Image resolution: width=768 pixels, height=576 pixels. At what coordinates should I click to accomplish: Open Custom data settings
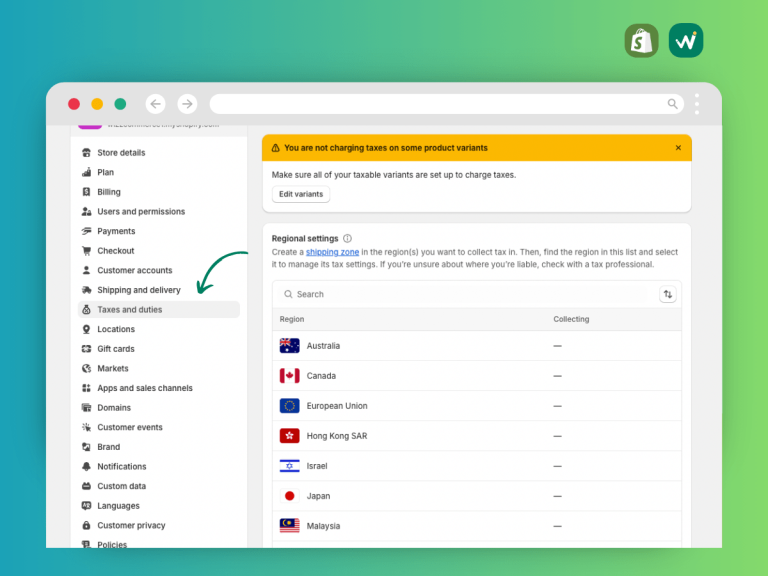click(x=159, y=486)
